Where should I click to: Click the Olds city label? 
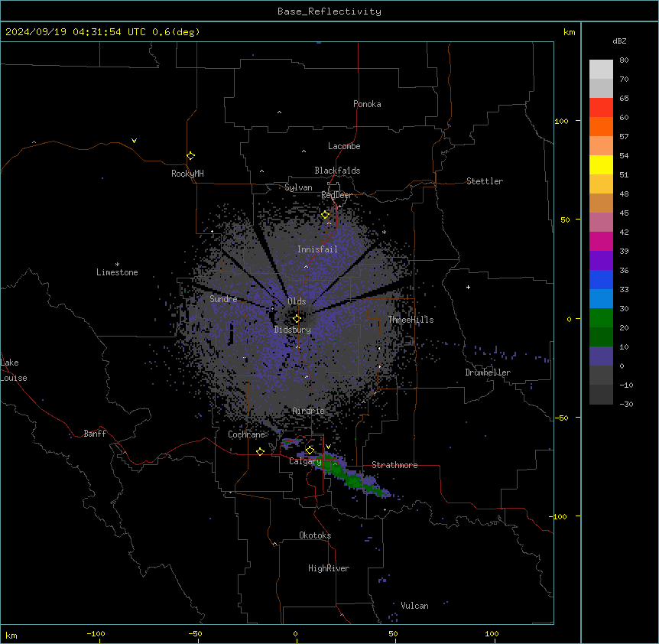click(297, 301)
